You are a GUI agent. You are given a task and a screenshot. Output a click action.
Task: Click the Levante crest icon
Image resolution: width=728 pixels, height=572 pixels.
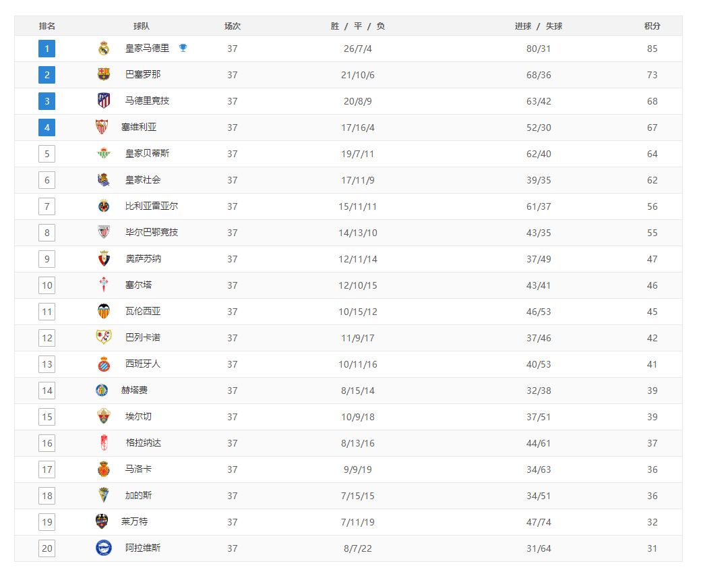pos(102,522)
